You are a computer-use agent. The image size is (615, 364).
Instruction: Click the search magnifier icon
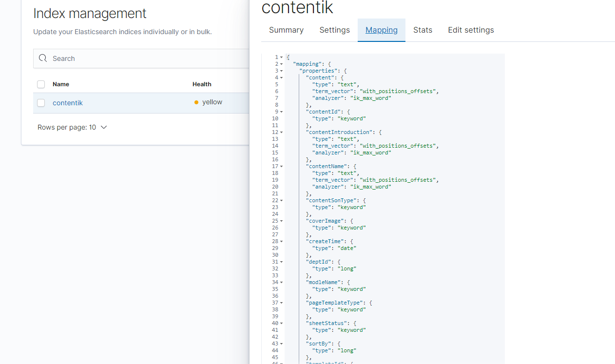[43, 58]
